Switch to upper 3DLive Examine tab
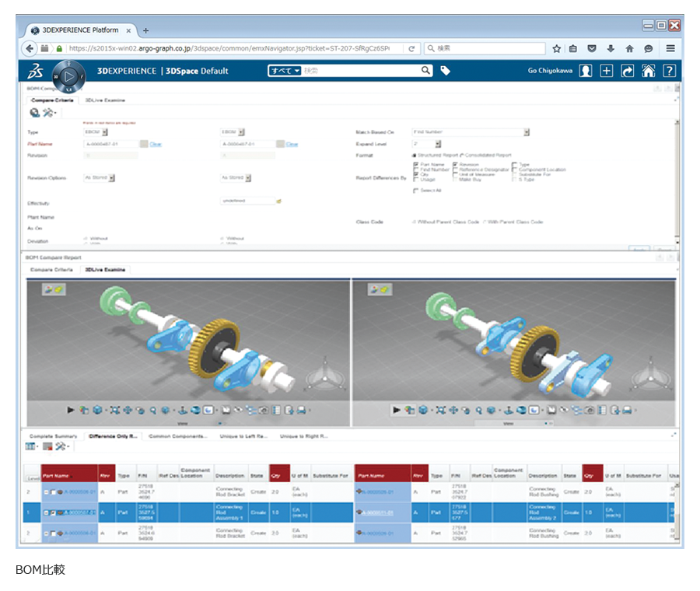The width and height of the screenshot is (700, 591). (x=105, y=100)
